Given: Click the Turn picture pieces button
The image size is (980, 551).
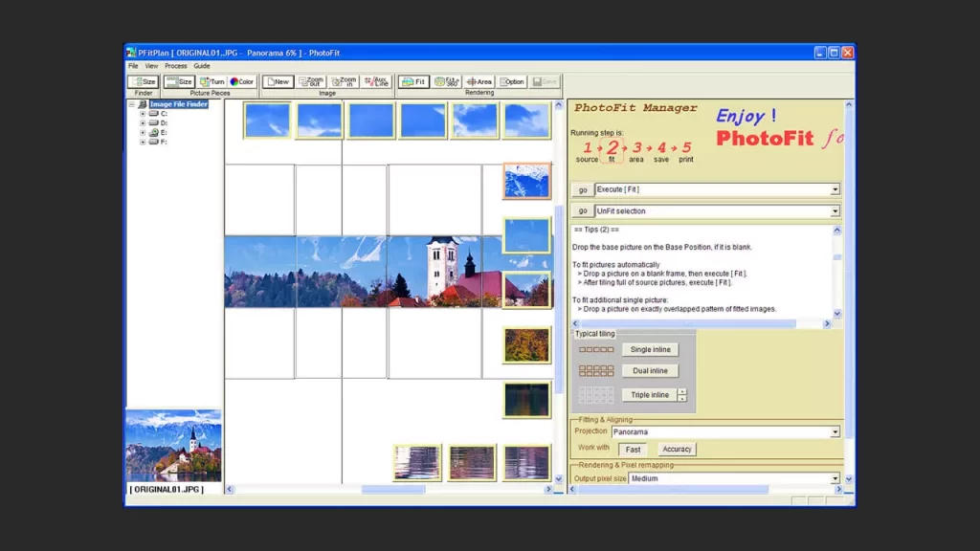Looking at the screenshot, I should coord(212,81).
